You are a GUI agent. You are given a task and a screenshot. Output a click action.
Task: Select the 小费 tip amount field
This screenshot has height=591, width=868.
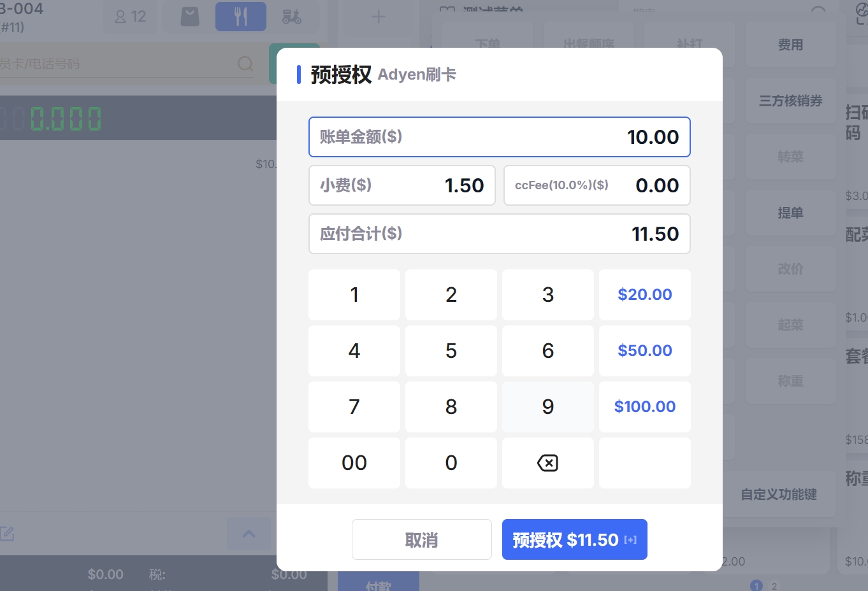tap(401, 185)
